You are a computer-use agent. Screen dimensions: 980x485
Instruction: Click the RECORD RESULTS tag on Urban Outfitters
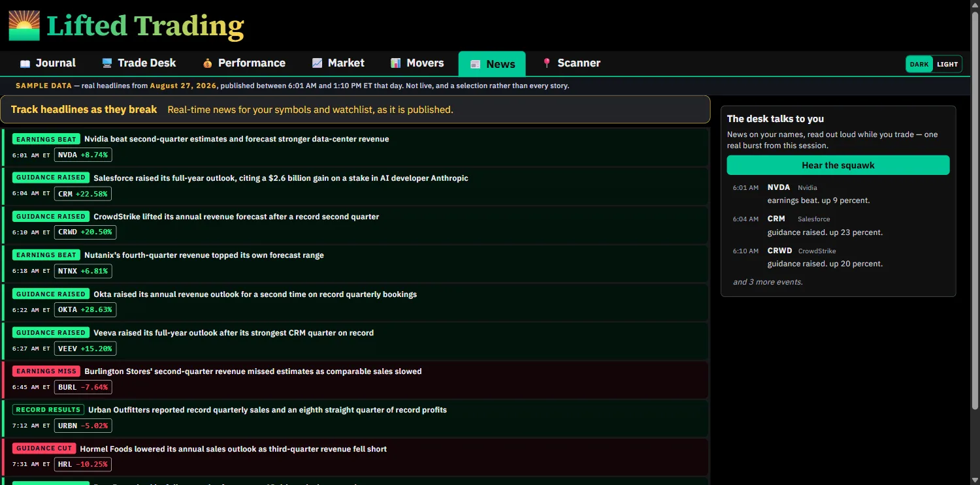(48, 410)
